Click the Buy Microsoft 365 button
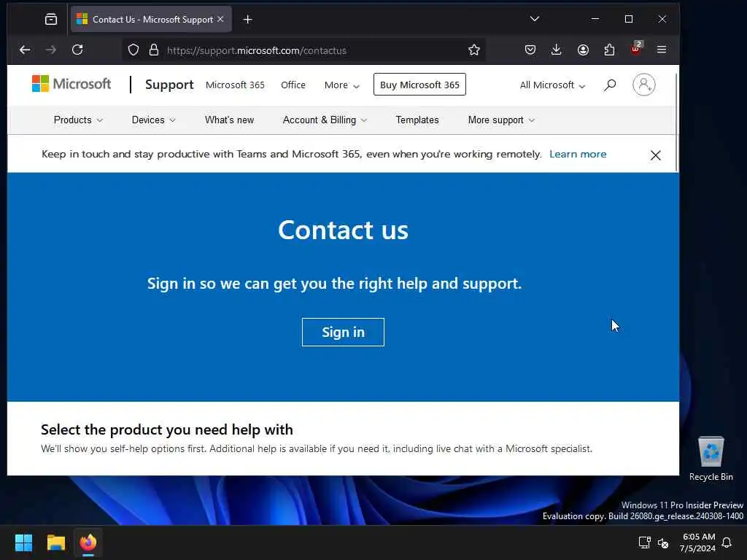 pos(419,85)
